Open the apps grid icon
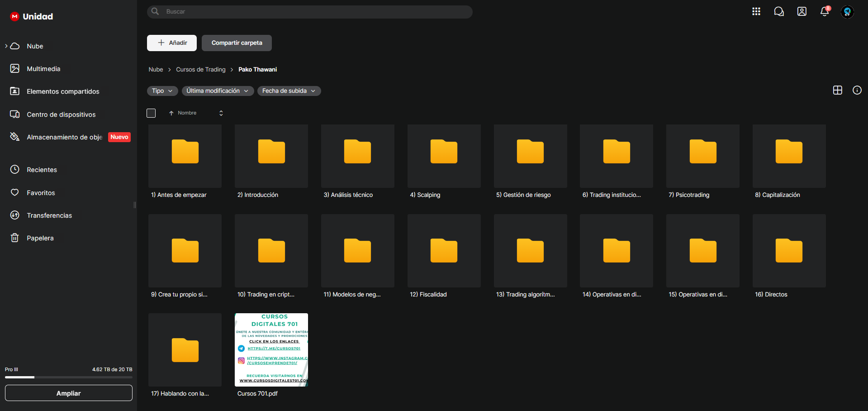The image size is (868, 411). tap(756, 12)
